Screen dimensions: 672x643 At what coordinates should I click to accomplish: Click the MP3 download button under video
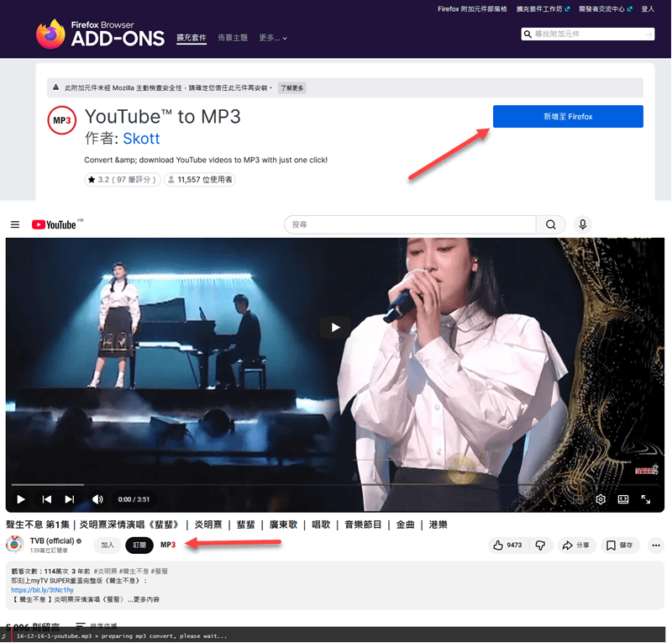(x=168, y=545)
